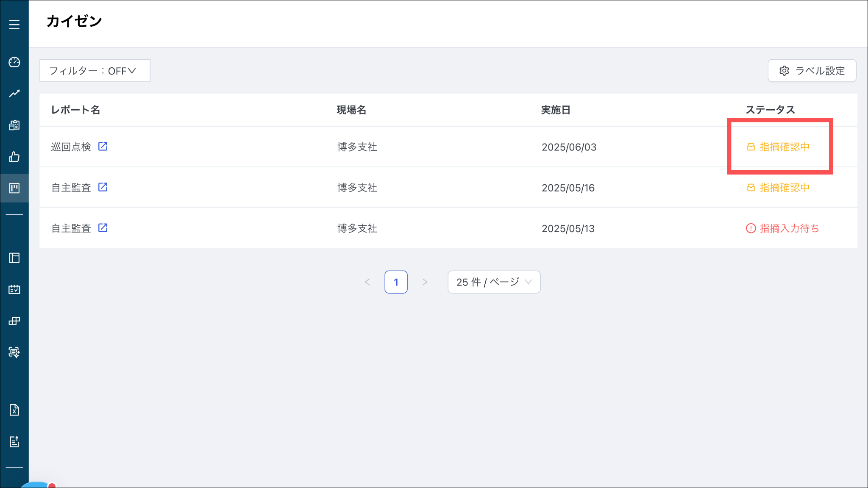This screenshot has height=488, width=868.
Task: Click the thumbs-up sidebar icon
Action: point(14,157)
